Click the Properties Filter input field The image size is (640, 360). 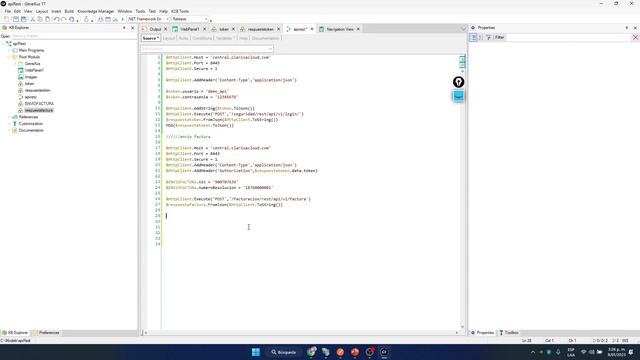click(569, 38)
